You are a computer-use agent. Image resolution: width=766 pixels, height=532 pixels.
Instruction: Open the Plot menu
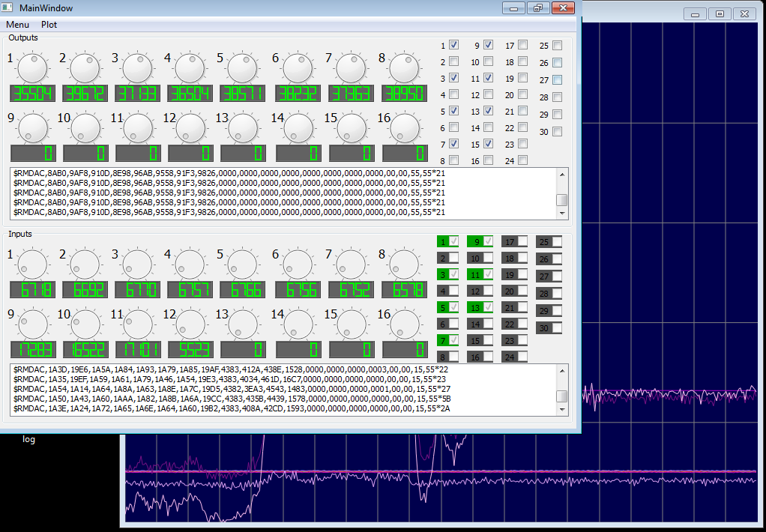49,25
